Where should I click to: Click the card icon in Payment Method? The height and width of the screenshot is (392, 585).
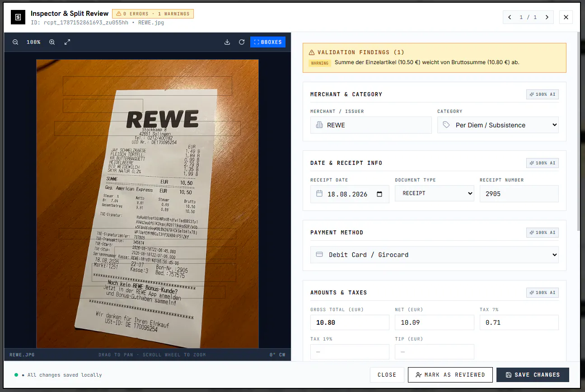(x=319, y=255)
